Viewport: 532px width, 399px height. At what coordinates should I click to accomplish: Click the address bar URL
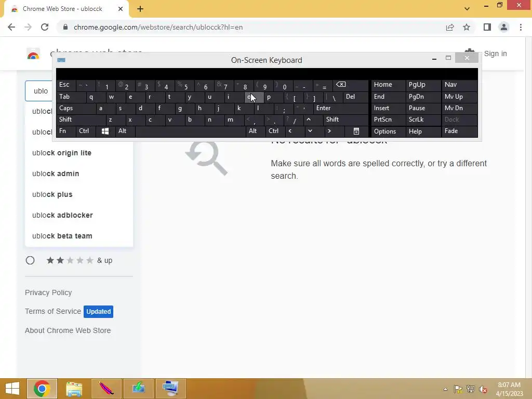click(158, 27)
